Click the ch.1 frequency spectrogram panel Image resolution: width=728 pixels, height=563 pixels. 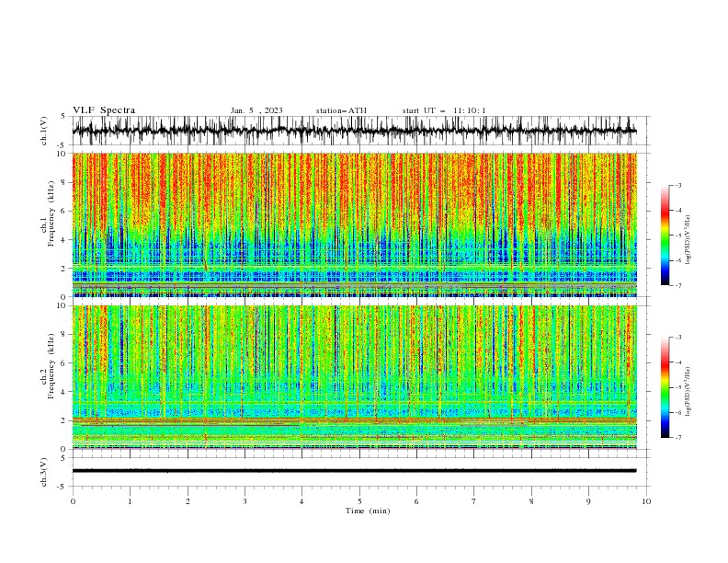[354, 224]
